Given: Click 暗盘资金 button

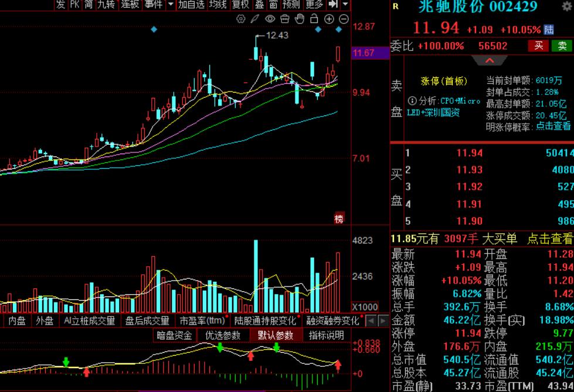Looking at the screenshot, I should pyautogui.click(x=174, y=335).
